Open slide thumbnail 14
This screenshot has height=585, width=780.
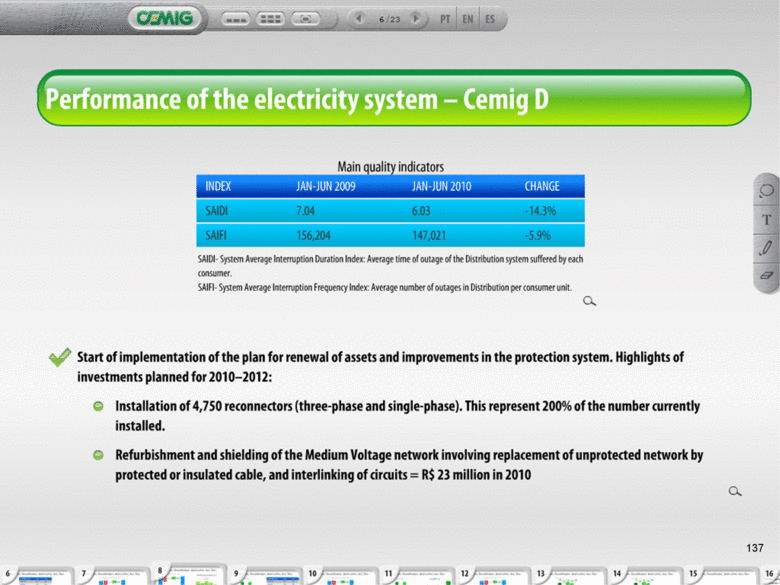[x=647, y=576]
